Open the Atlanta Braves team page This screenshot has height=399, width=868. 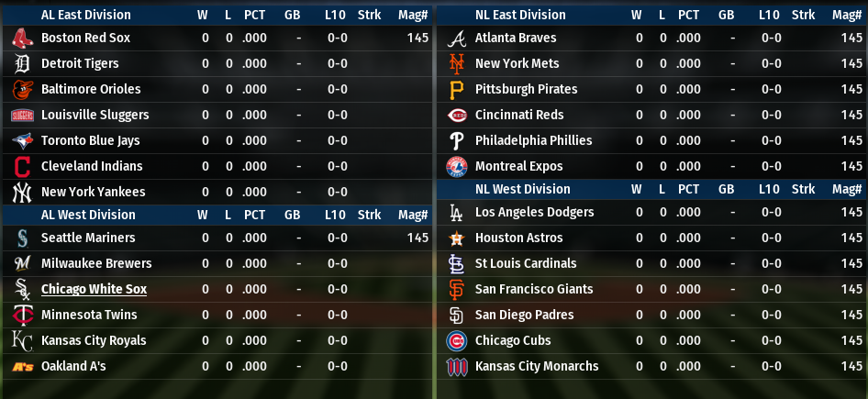point(516,38)
